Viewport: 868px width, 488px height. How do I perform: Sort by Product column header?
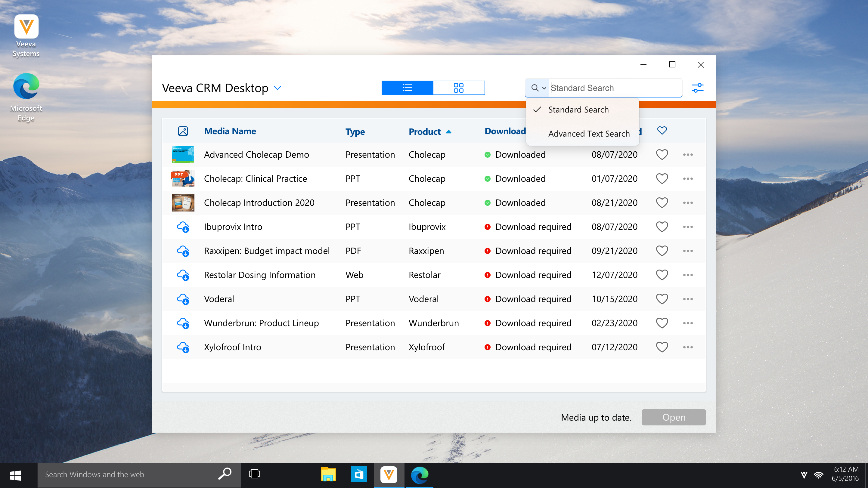click(x=425, y=132)
